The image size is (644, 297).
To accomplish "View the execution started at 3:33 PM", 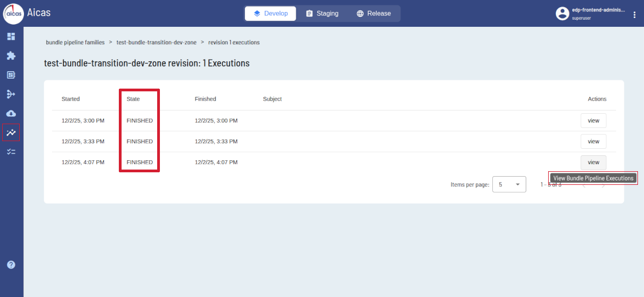I will tap(593, 141).
